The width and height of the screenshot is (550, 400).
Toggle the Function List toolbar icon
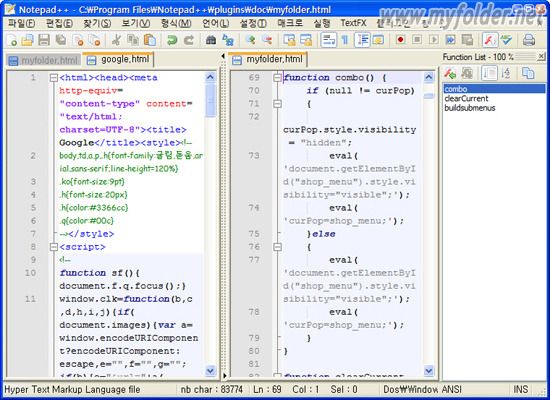(x=490, y=40)
